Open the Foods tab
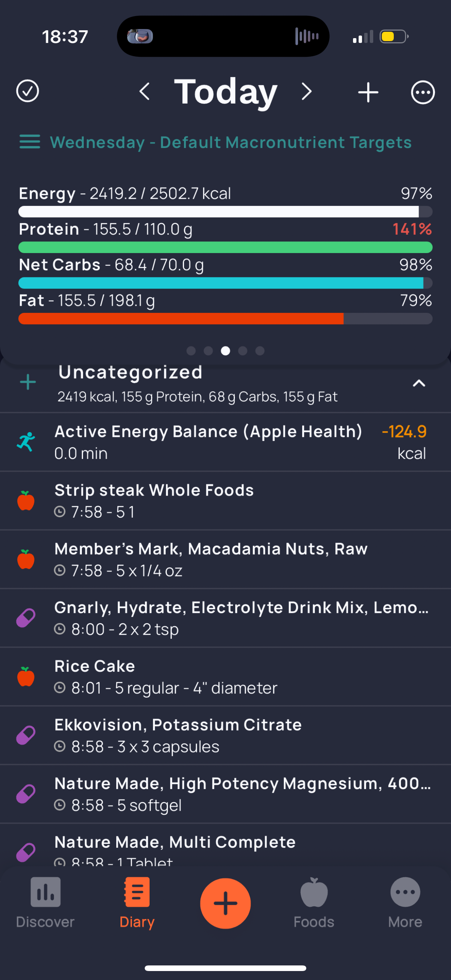This screenshot has width=451, height=980. 314,903
